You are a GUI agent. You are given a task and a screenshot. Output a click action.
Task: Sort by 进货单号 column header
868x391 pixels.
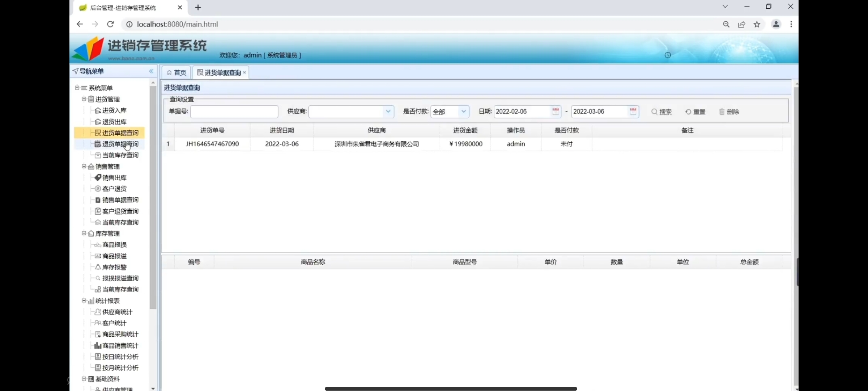pos(212,130)
